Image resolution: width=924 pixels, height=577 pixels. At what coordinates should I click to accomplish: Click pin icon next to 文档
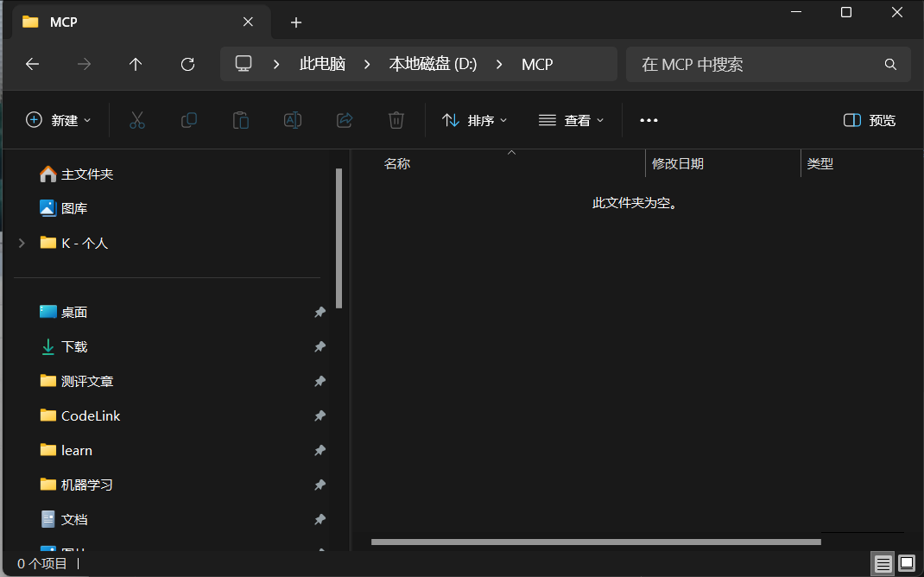320,519
